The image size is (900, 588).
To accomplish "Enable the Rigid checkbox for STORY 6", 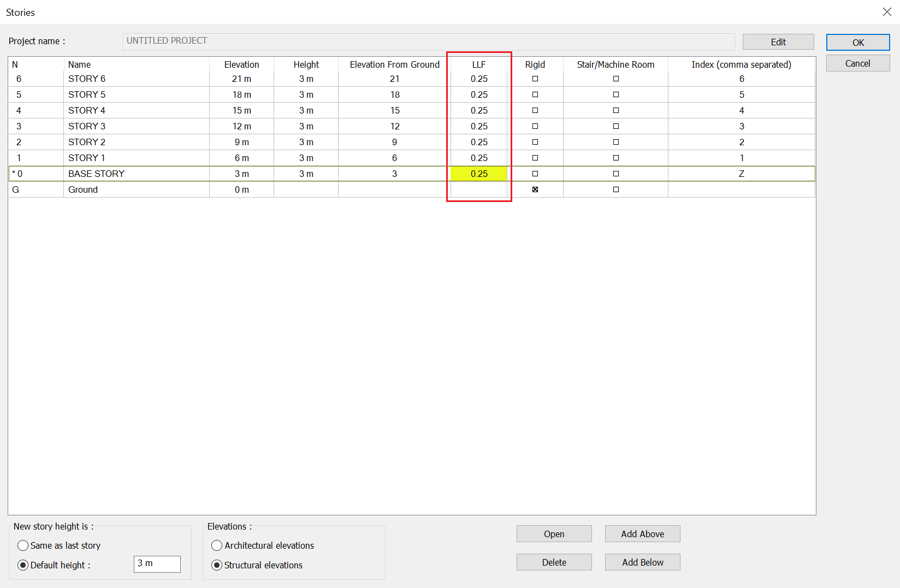I will coord(535,79).
